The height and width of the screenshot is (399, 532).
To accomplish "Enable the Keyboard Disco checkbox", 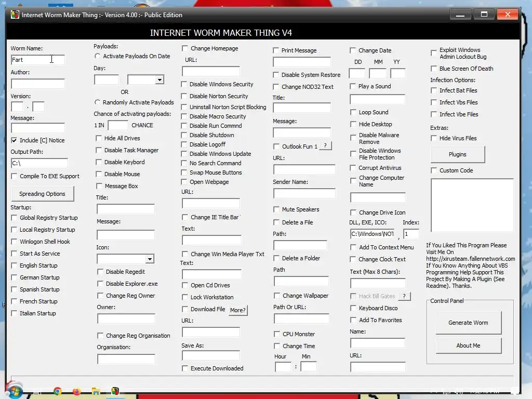I will pyautogui.click(x=353, y=308).
